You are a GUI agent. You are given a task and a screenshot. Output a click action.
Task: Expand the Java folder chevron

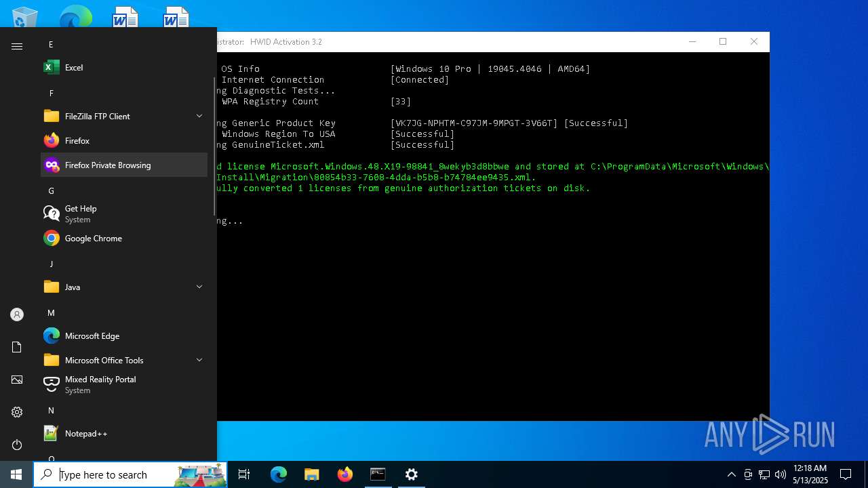pos(199,287)
